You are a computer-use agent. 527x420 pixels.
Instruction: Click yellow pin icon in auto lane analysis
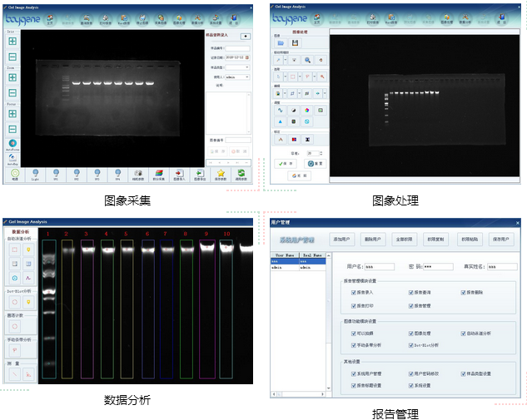tap(28, 250)
